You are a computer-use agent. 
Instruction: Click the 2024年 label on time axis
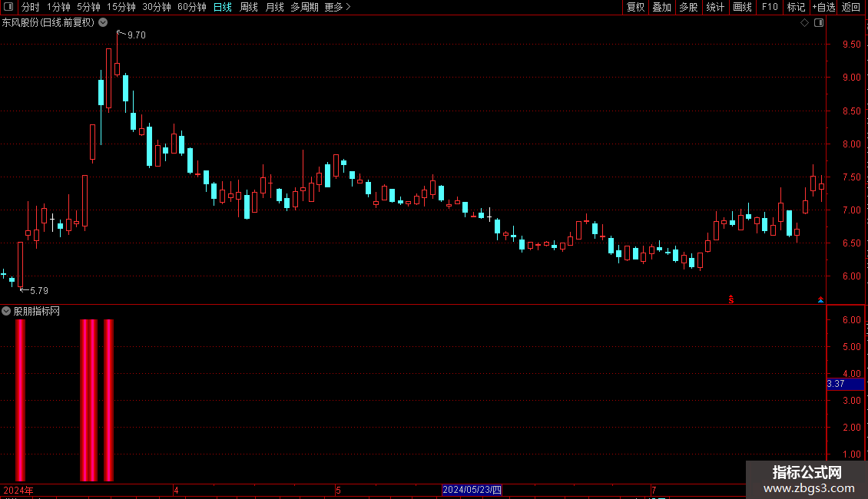(x=19, y=490)
